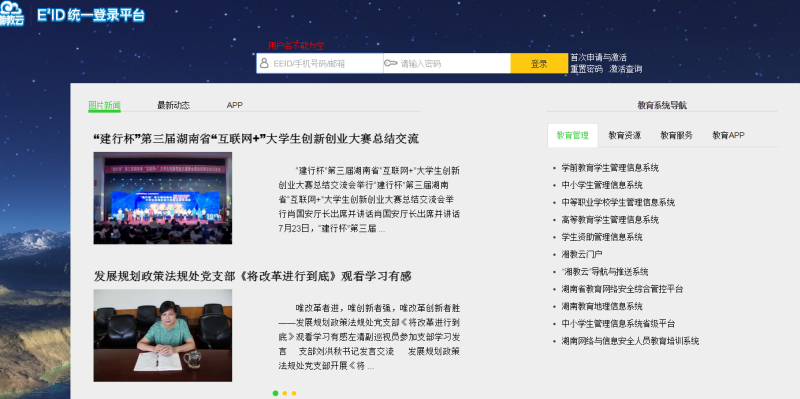Open the innovation contest stage photo thumbnail
This screenshot has width=800, height=399.
click(163, 198)
